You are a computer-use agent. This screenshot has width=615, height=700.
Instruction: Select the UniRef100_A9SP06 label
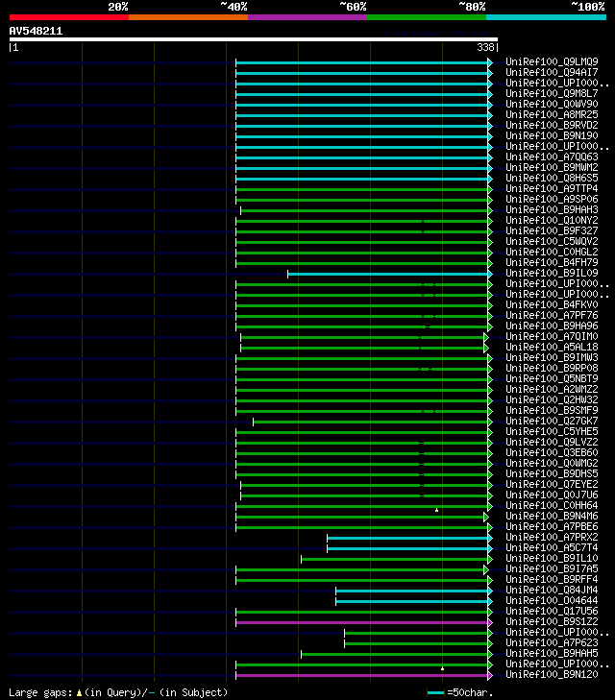click(x=552, y=199)
